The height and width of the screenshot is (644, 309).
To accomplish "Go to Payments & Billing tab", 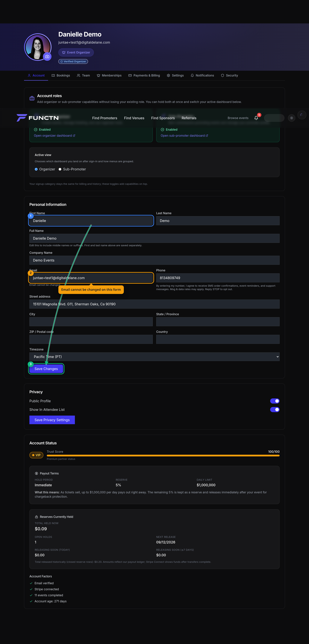I will click(x=144, y=76).
